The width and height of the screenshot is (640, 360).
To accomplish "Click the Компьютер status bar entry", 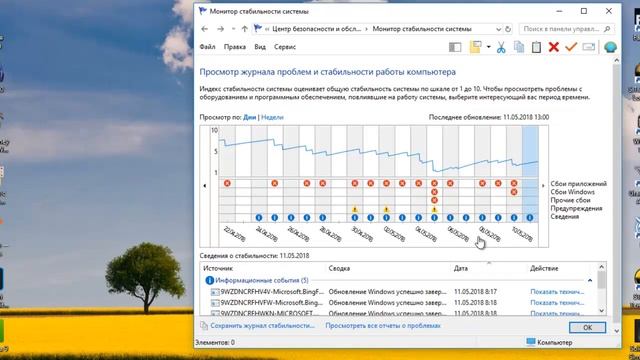I will coord(548,342).
